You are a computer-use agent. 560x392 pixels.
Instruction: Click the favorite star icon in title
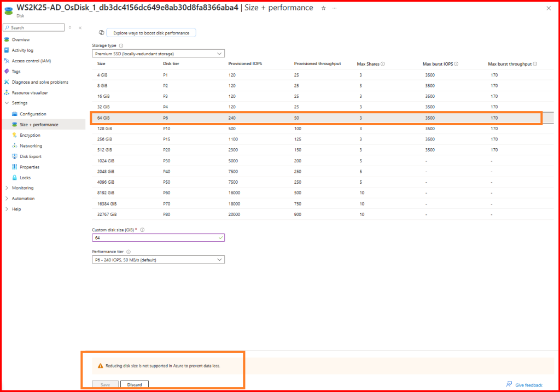point(324,8)
